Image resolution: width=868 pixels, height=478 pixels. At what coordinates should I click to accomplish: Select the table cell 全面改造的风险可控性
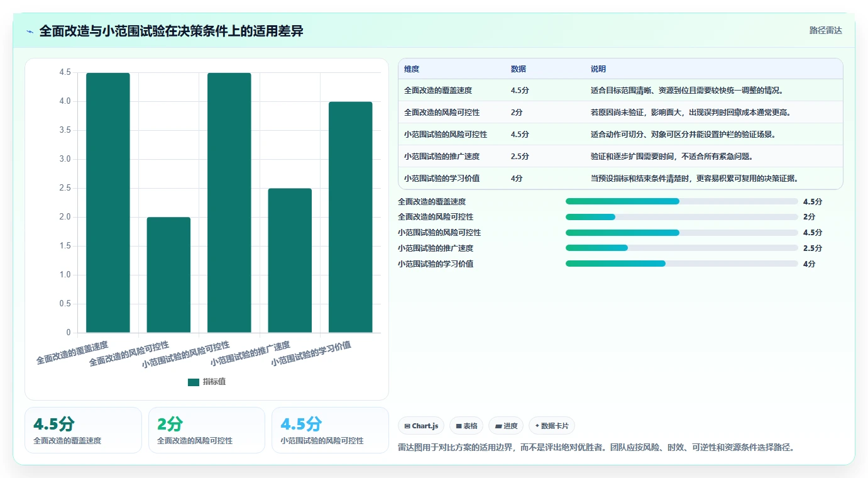pyautogui.click(x=442, y=113)
